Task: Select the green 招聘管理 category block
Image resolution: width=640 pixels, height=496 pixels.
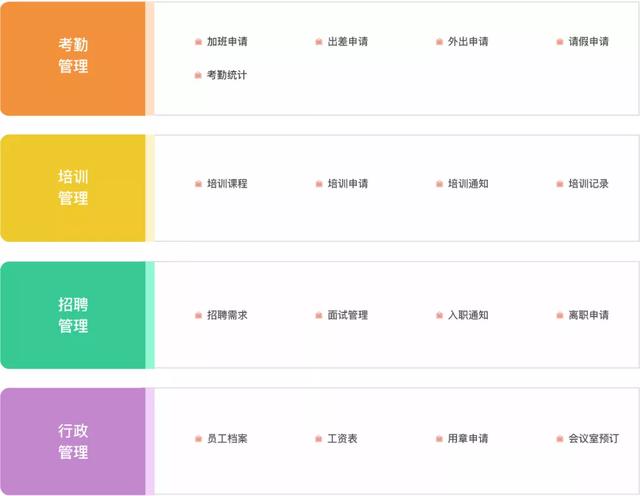Action: point(73,315)
